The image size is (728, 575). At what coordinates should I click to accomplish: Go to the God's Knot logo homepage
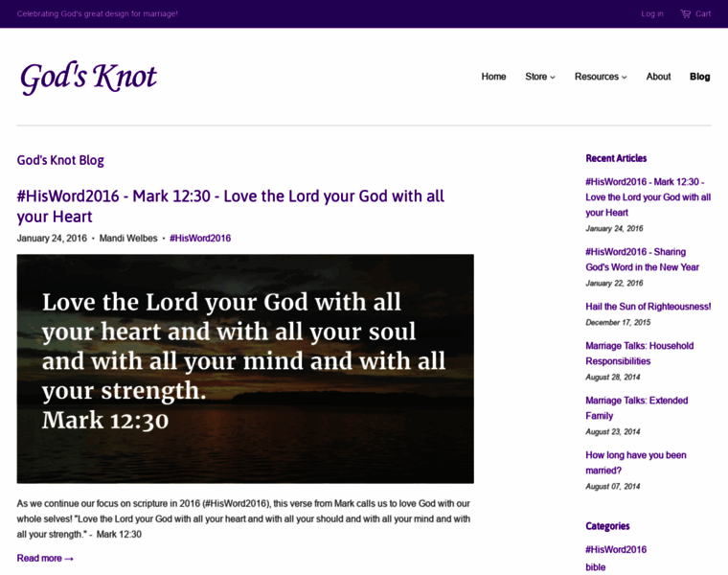point(88,78)
